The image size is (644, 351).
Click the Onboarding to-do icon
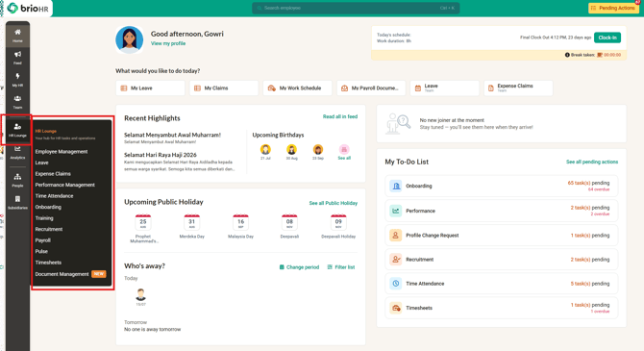[x=395, y=187]
